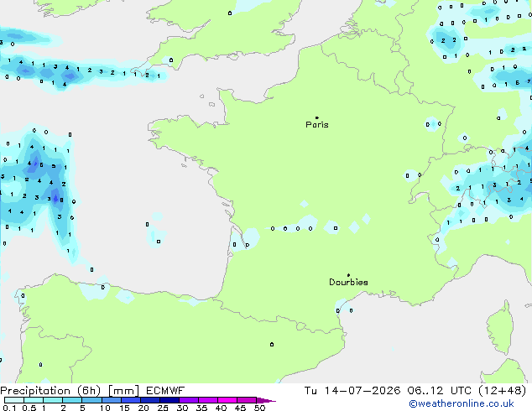The height and width of the screenshot is (411, 532).
Task: Select the 20 mm legend swatch
Action: click(x=150, y=400)
